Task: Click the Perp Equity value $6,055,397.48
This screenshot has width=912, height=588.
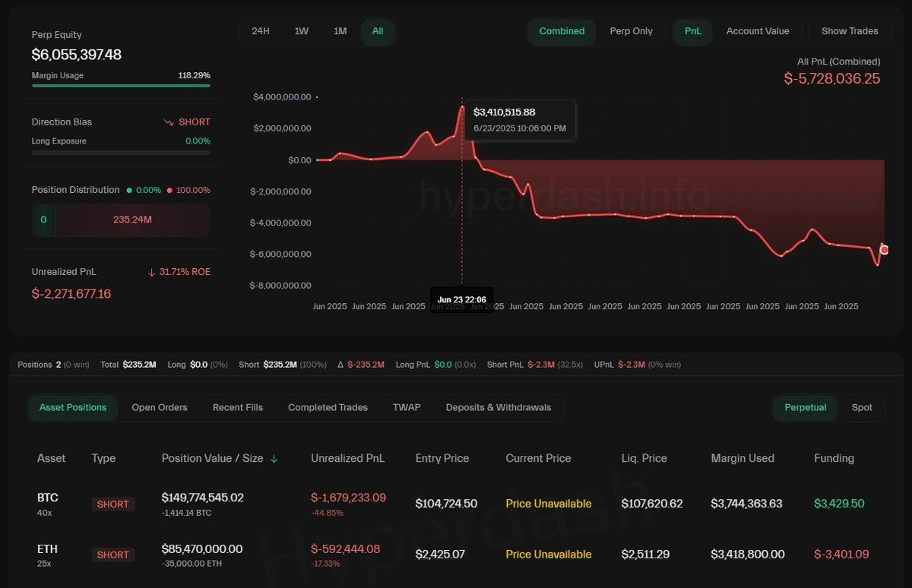Action: [x=76, y=55]
